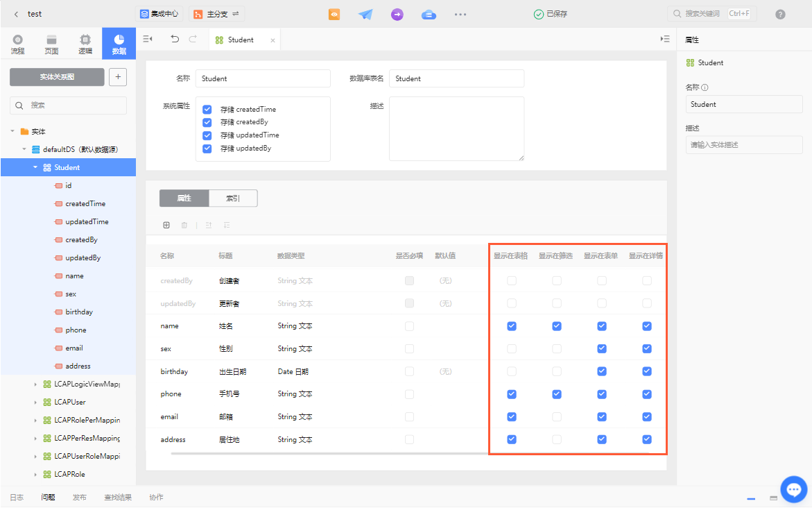Close the Student editor tab
This screenshot has width=812, height=508.
(273, 40)
